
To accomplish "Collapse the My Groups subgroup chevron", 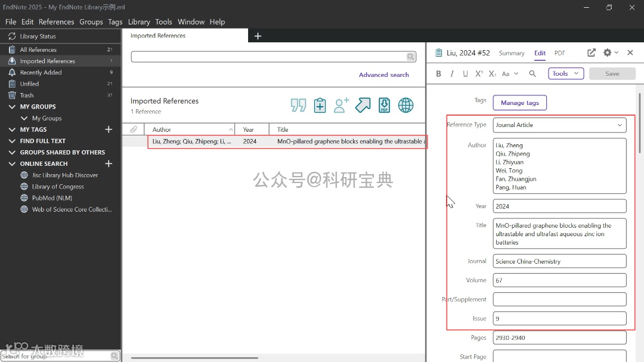I will pos(24,118).
